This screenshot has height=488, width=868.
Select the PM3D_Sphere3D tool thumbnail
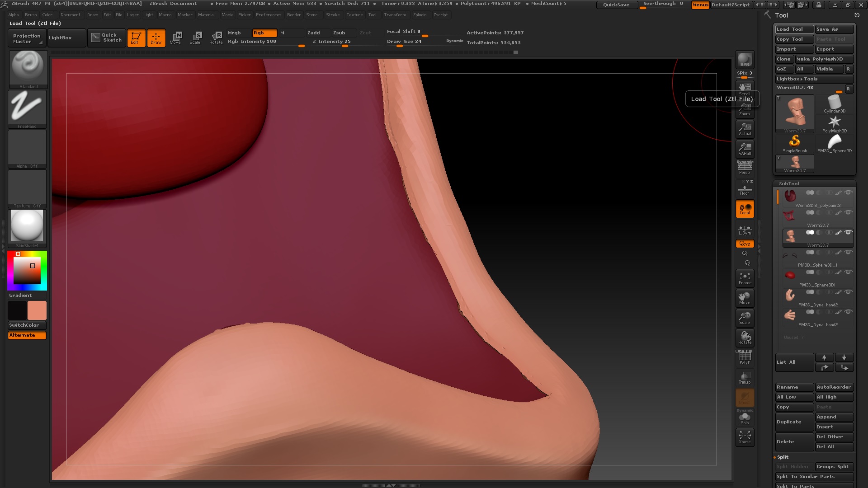pyautogui.click(x=834, y=144)
